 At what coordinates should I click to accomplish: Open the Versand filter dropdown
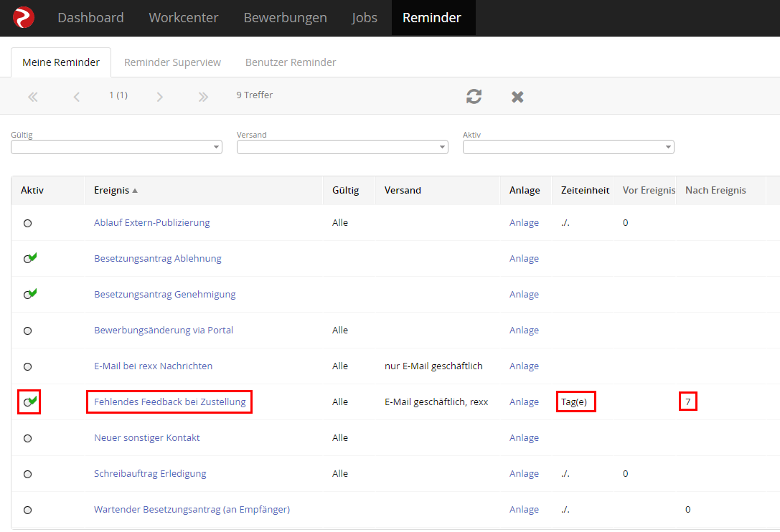(342, 147)
